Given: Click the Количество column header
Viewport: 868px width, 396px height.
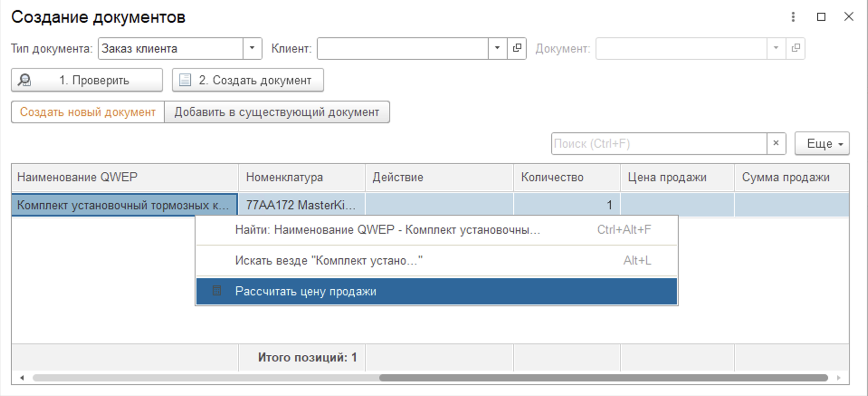Looking at the screenshot, I should [567, 177].
